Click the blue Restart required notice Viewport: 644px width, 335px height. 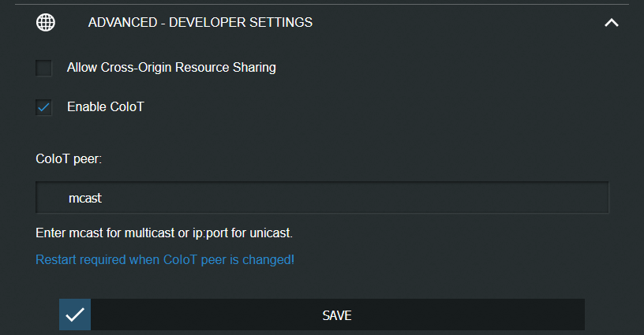[165, 259]
